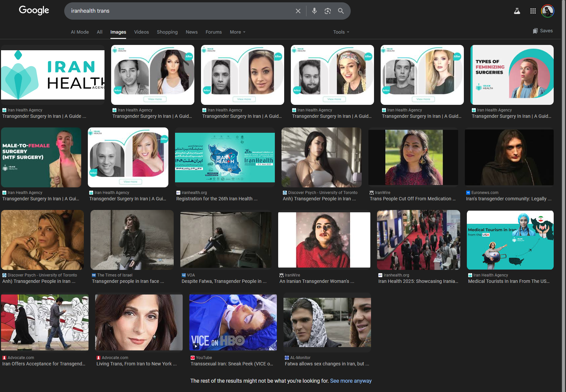Clear the search box text
This screenshot has width=566, height=392.
tap(298, 11)
